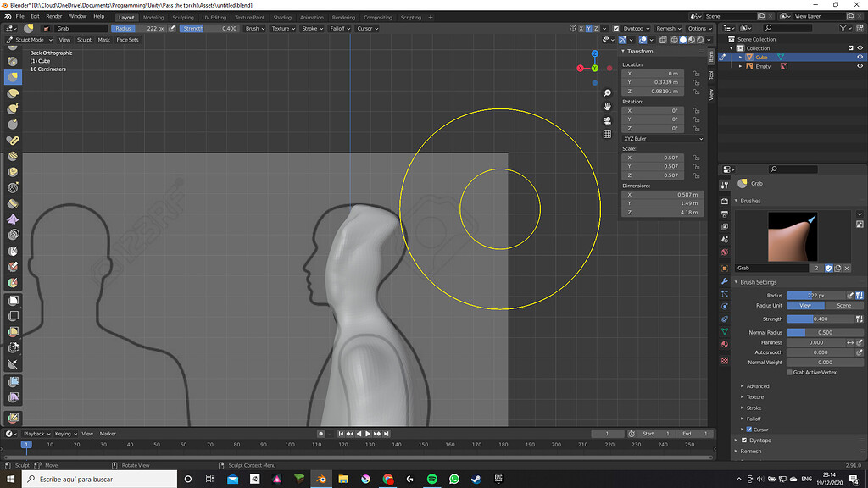Image resolution: width=868 pixels, height=488 pixels.
Task: Set Radius Unit to View
Action: pyautogui.click(x=805, y=305)
